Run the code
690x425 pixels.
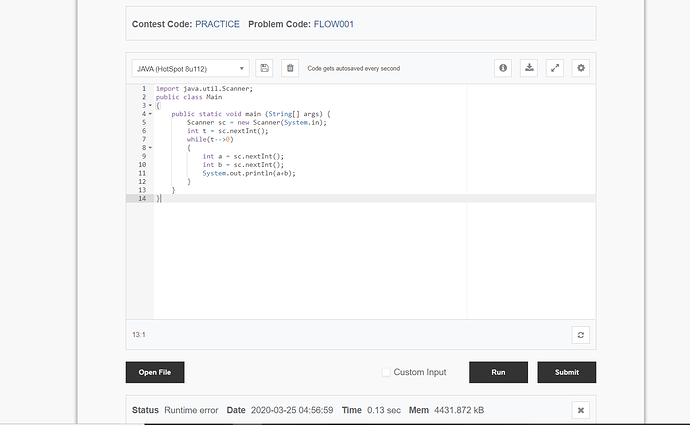(x=498, y=372)
